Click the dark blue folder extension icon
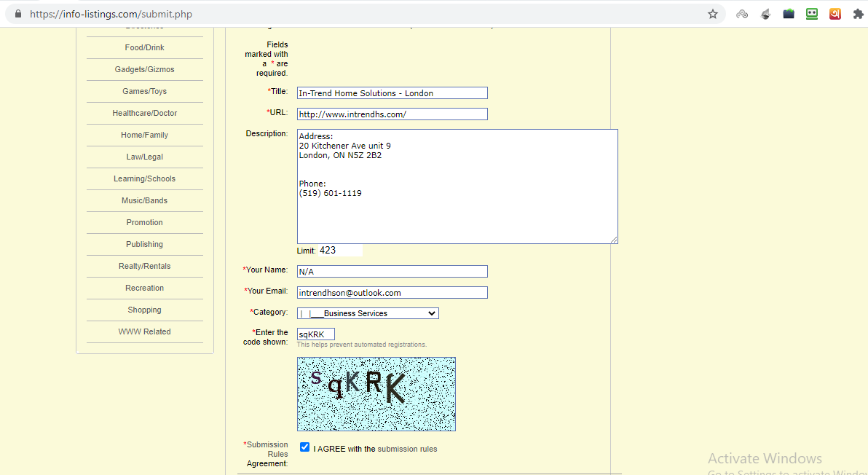This screenshot has width=868, height=475. point(789,14)
